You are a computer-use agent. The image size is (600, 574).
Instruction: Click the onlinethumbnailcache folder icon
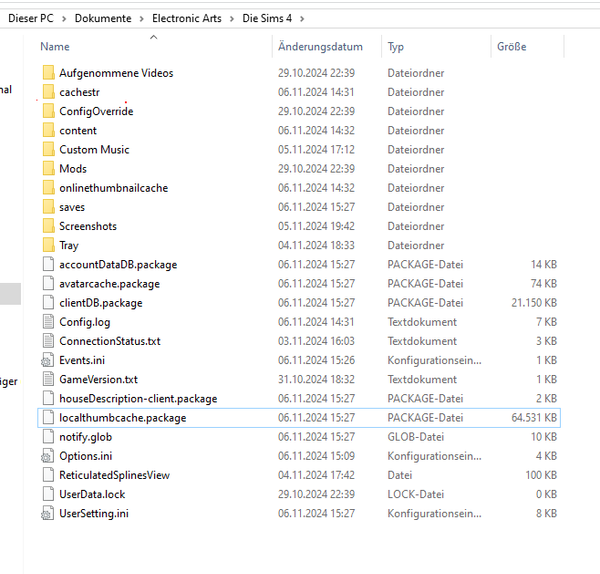coord(49,188)
